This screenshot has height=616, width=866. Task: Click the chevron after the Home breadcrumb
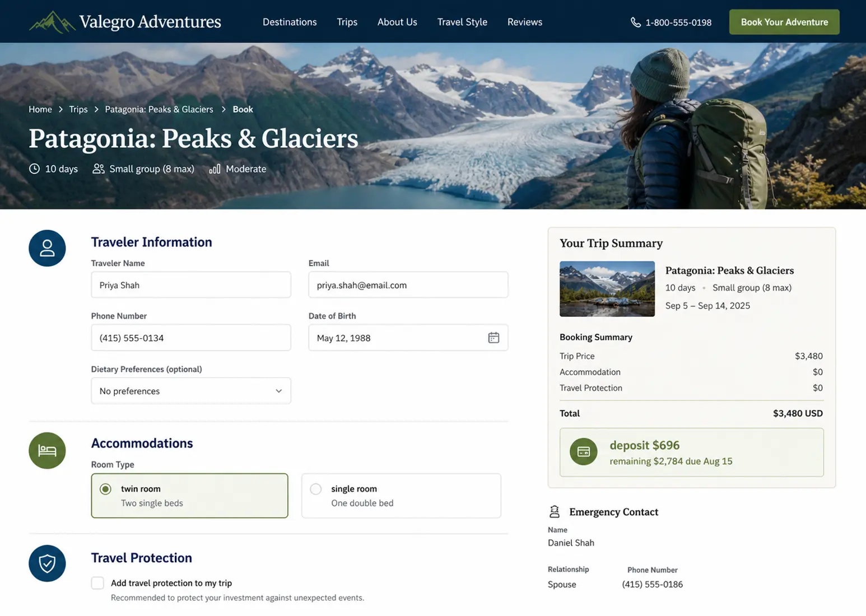coord(60,109)
